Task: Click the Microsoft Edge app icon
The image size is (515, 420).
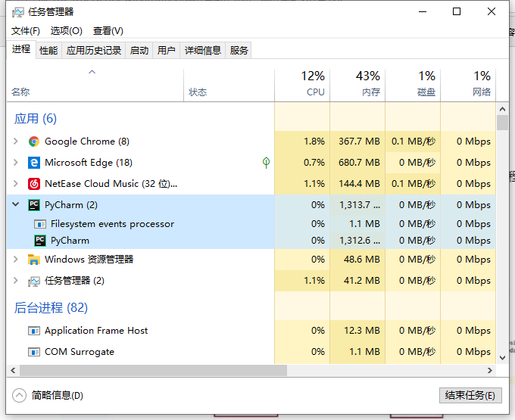Action: point(34,163)
